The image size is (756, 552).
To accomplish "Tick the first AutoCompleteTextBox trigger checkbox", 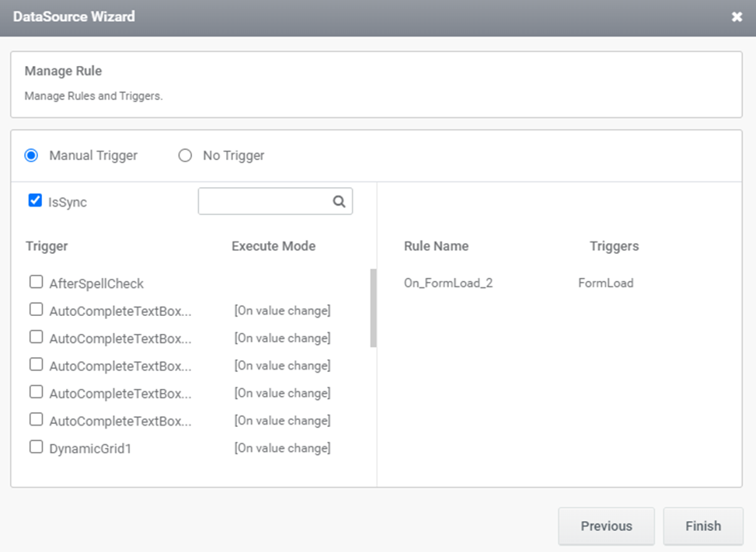I will (x=37, y=309).
